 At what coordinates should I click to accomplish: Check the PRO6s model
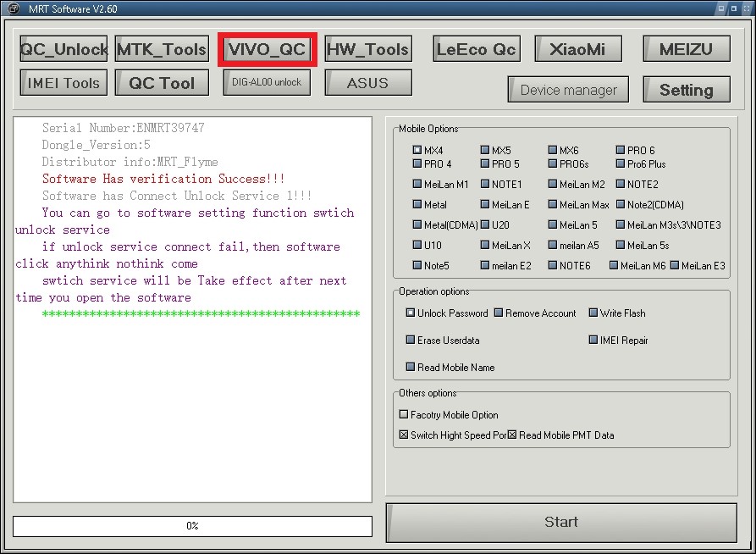pos(553,163)
